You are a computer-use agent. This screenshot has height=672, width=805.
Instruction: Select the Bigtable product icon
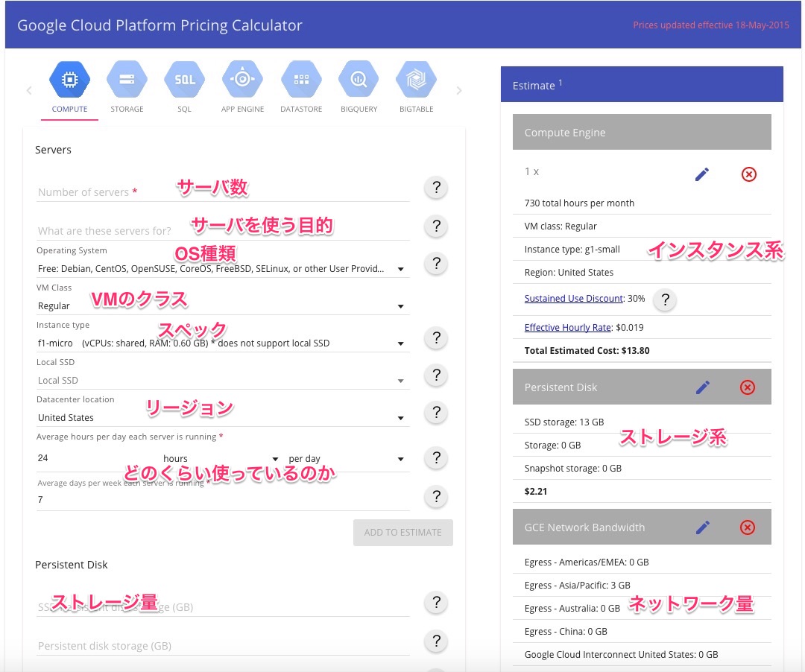coord(416,80)
